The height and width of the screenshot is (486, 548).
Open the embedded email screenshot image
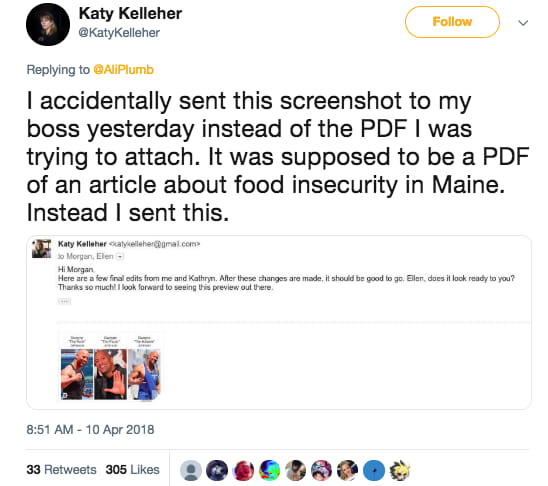click(279, 322)
